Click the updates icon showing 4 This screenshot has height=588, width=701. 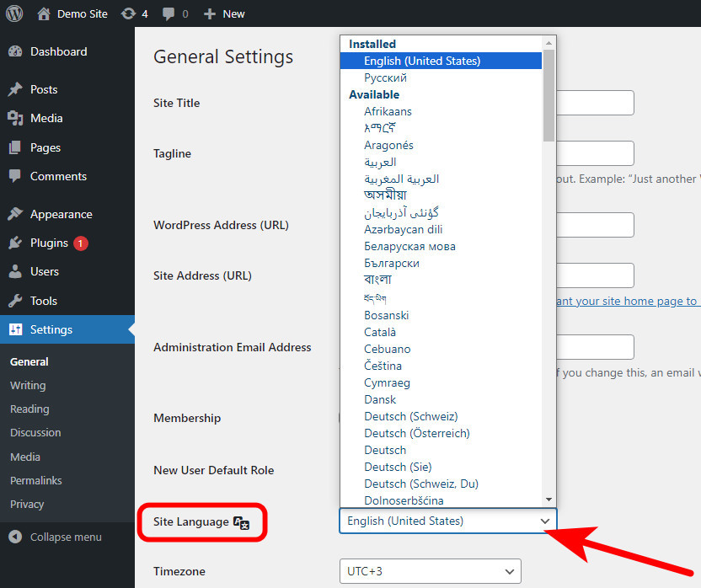[x=128, y=13]
